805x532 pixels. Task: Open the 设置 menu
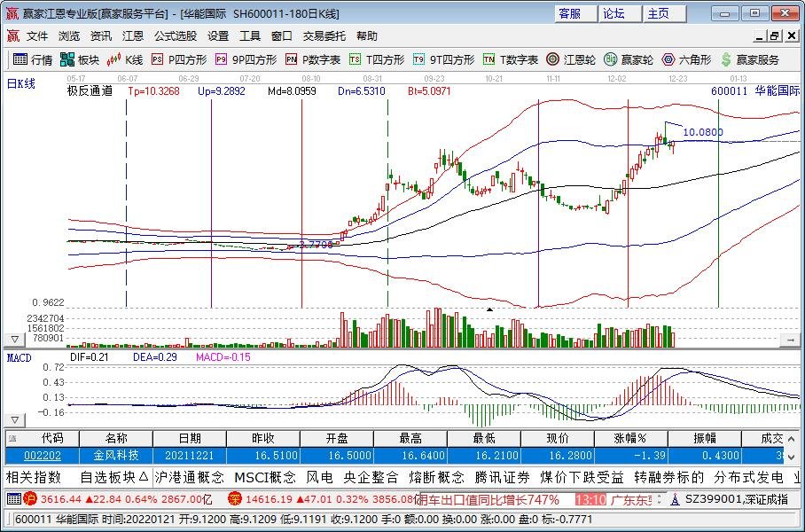click(x=218, y=36)
